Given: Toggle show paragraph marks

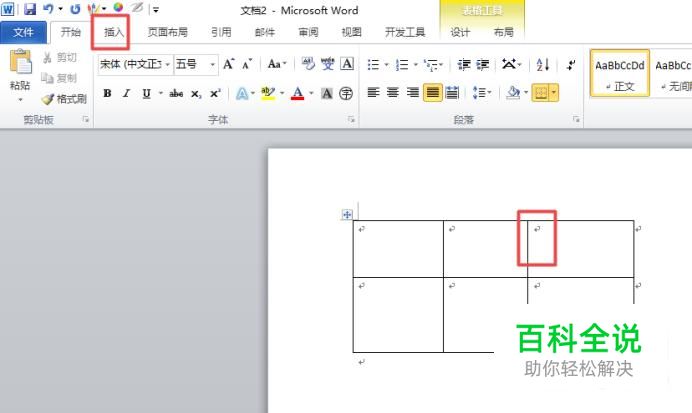Looking at the screenshot, I should pos(571,65).
